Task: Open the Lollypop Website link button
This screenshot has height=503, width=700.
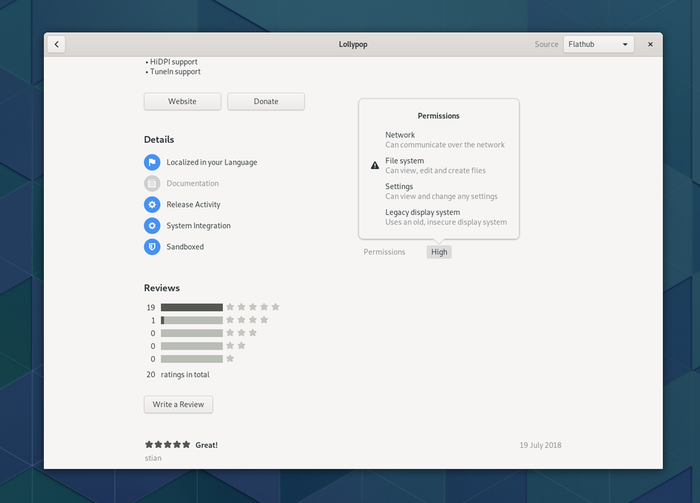Action: [182, 101]
